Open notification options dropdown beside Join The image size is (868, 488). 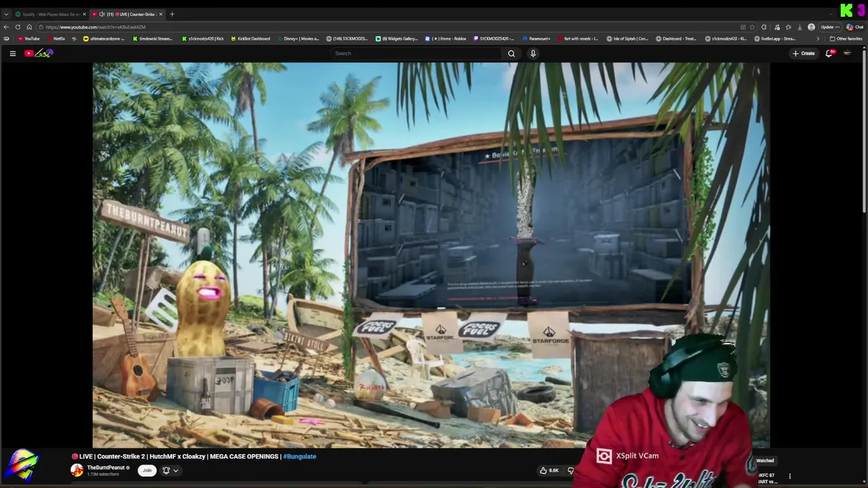pyautogui.click(x=170, y=470)
